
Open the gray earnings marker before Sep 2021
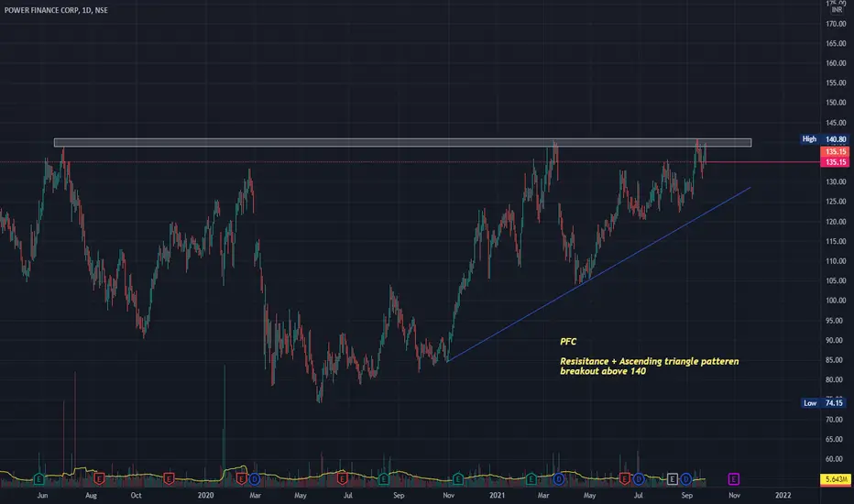(x=672, y=479)
